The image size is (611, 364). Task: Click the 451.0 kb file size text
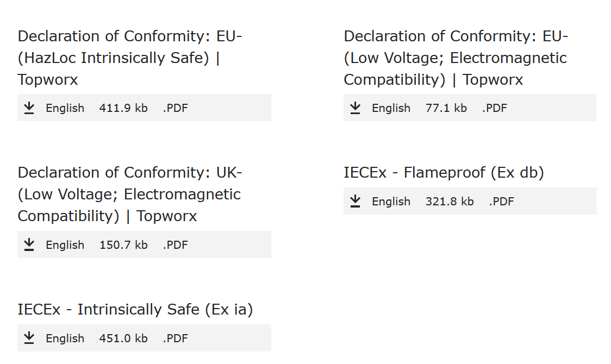click(123, 338)
